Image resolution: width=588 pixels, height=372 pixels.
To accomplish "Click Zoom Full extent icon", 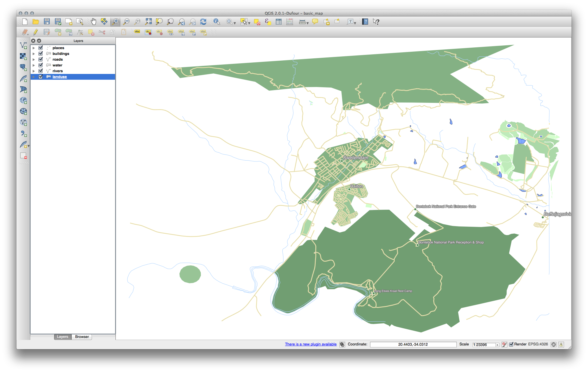I will [148, 22].
